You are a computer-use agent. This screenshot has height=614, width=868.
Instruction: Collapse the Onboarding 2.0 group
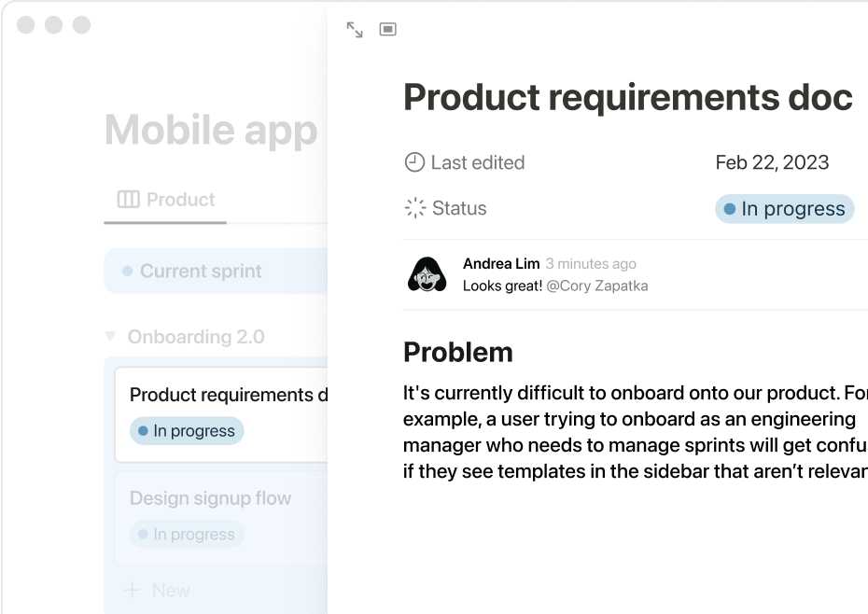click(111, 336)
